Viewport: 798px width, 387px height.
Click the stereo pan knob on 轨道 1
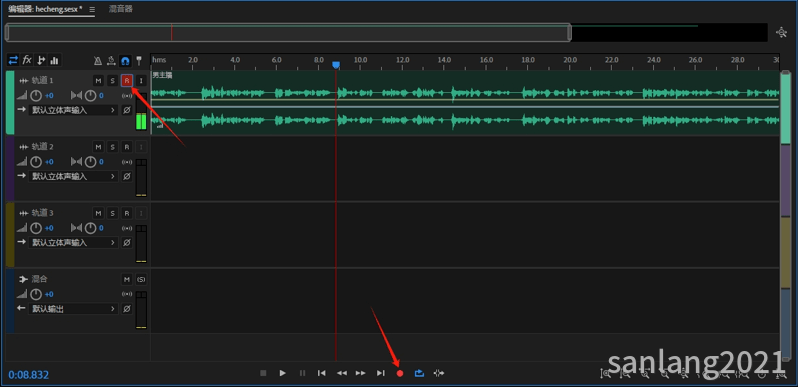[x=90, y=95]
